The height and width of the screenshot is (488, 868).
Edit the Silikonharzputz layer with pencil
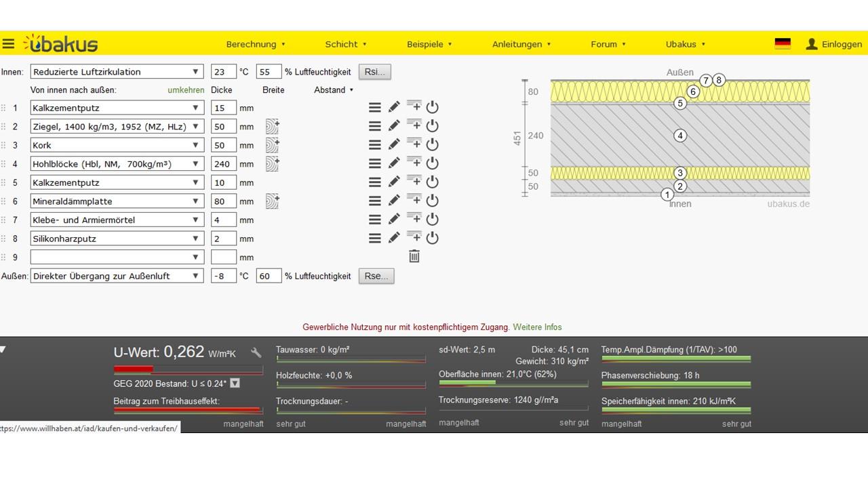click(x=394, y=239)
